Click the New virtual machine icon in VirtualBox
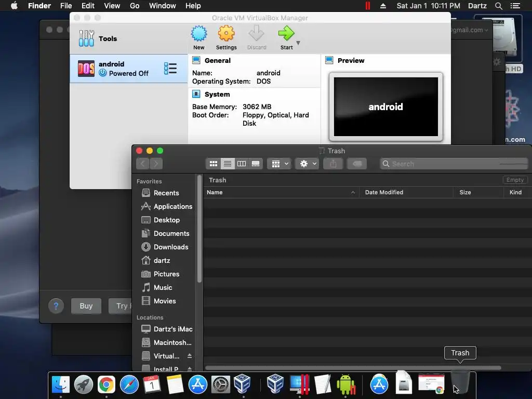This screenshot has width=532, height=399. tap(199, 37)
